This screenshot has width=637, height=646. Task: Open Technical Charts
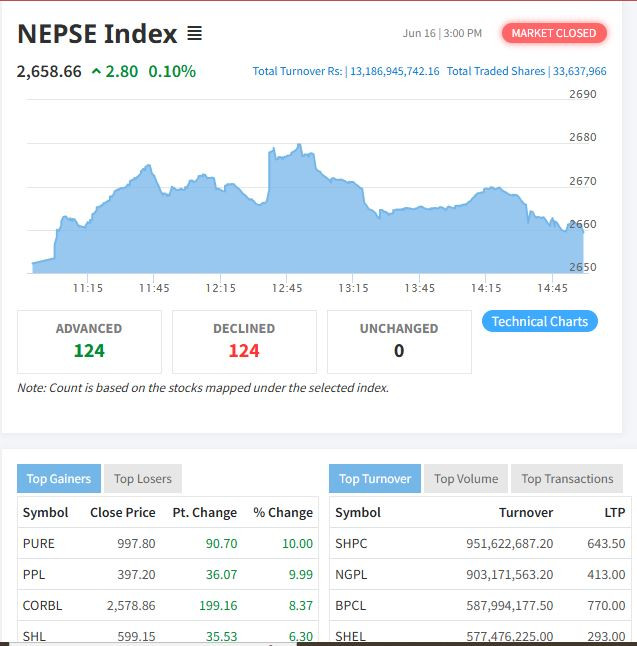pos(540,321)
